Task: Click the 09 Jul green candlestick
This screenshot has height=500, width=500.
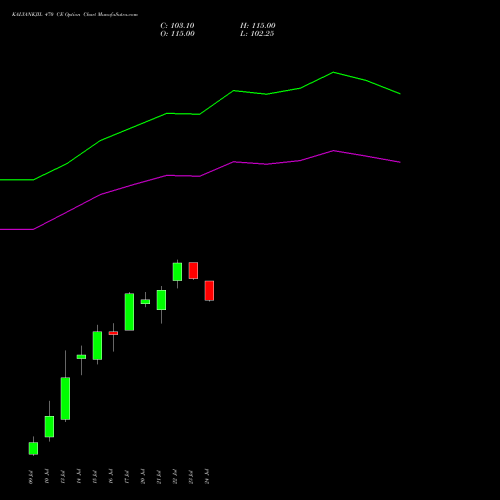Action: coord(33,448)
